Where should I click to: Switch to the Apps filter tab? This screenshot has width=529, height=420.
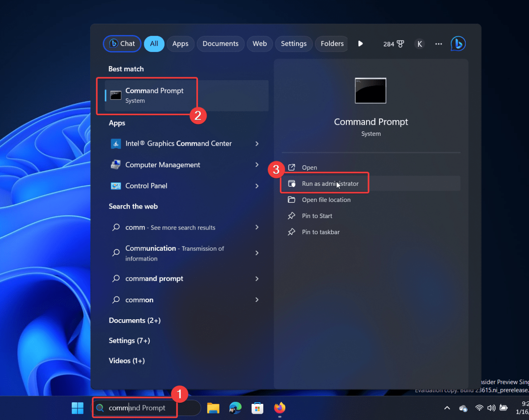[x=180, y=43]
